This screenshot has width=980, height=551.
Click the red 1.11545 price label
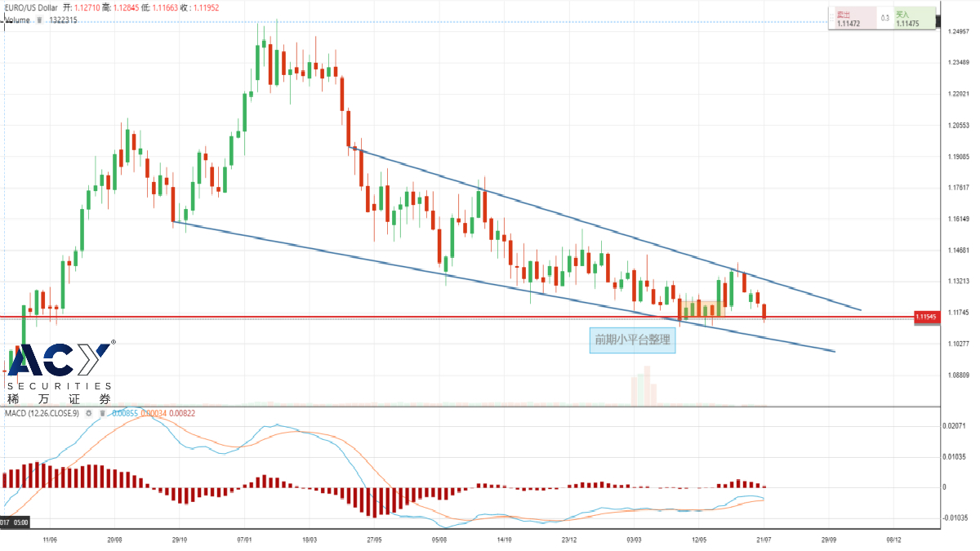925,317
